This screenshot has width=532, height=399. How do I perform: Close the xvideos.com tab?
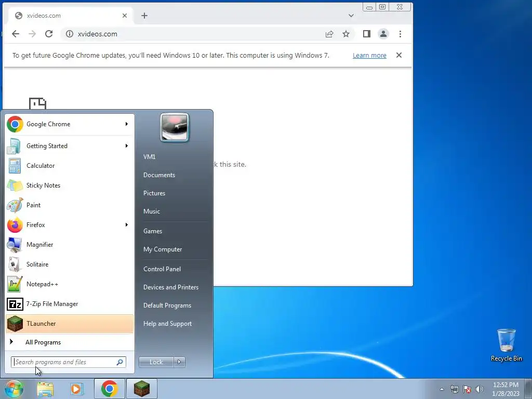coord(125,16)
